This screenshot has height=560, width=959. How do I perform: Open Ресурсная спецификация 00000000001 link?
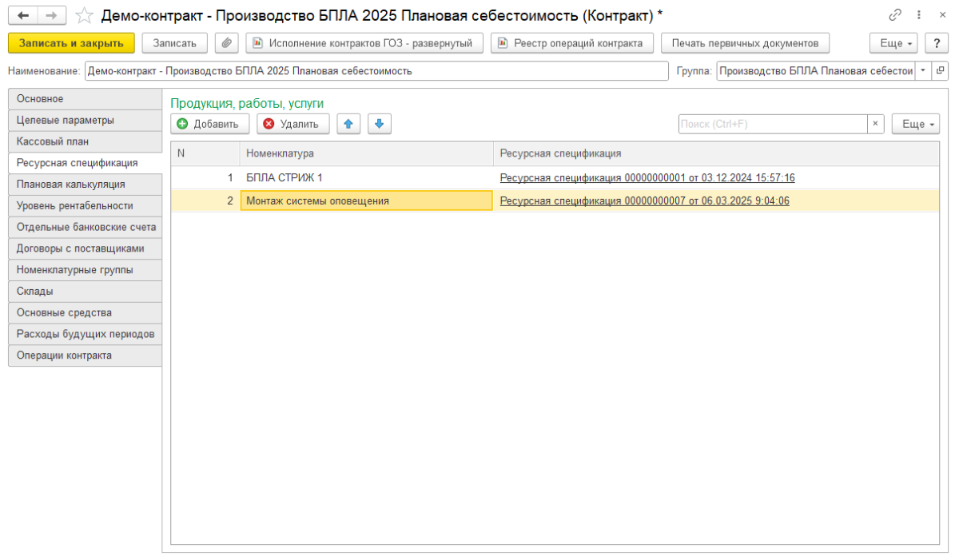[x=647, y=177]
